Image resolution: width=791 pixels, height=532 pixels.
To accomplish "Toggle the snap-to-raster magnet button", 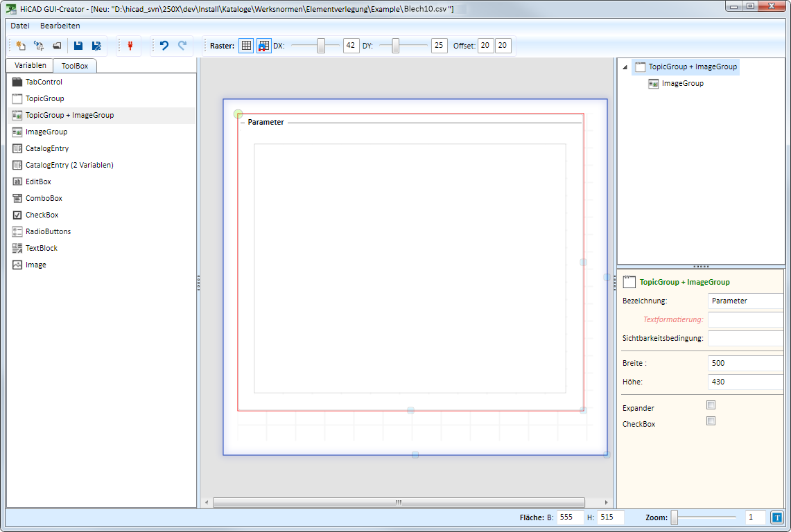I will [x=264, y=46].
